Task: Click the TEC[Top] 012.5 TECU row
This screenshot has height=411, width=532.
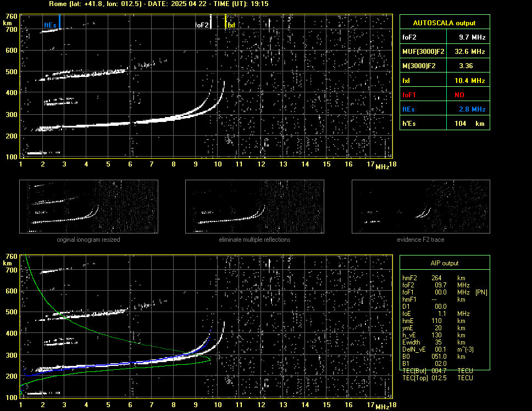Action: pos(437,378)
